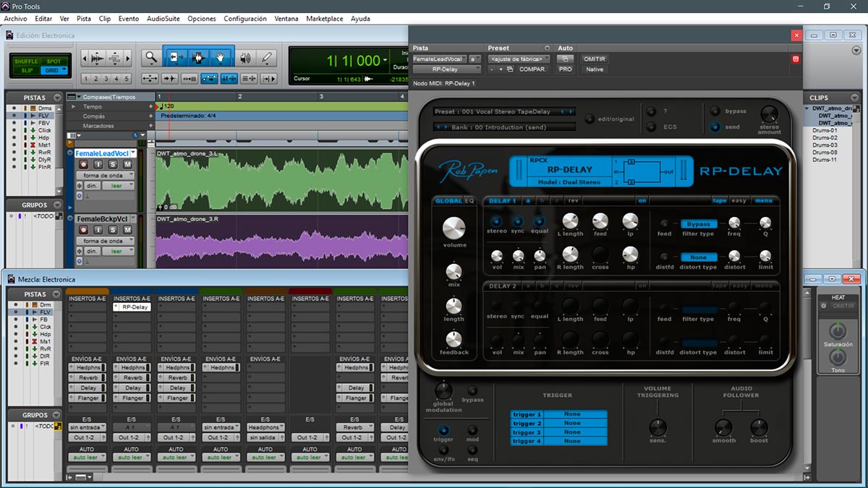Open the Pista menu in menu bar

click(84, 18)
